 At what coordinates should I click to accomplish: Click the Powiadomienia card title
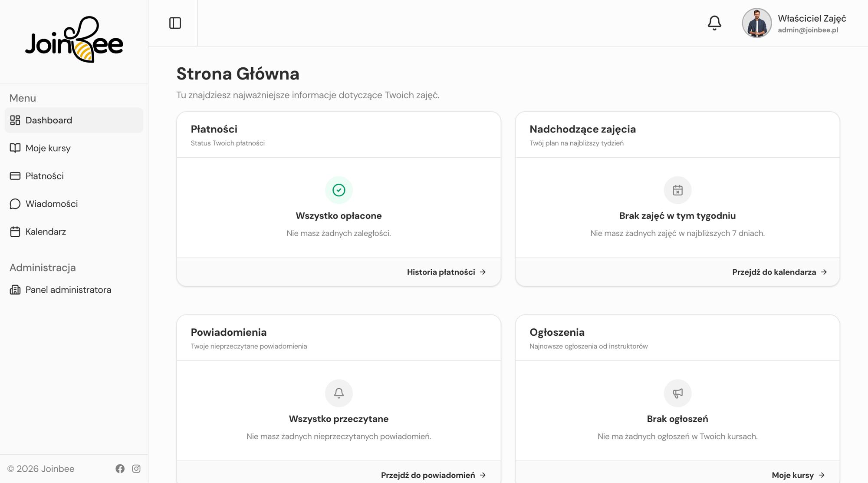click(229, 332)
